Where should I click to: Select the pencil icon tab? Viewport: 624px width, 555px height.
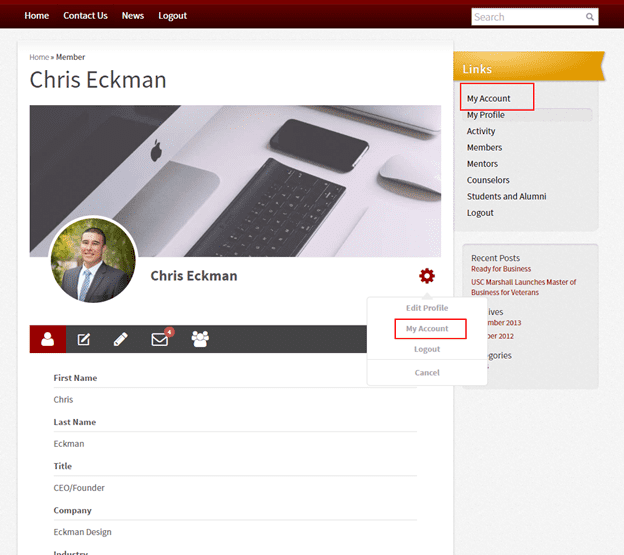pyautogui.click(x=121, y=339)
